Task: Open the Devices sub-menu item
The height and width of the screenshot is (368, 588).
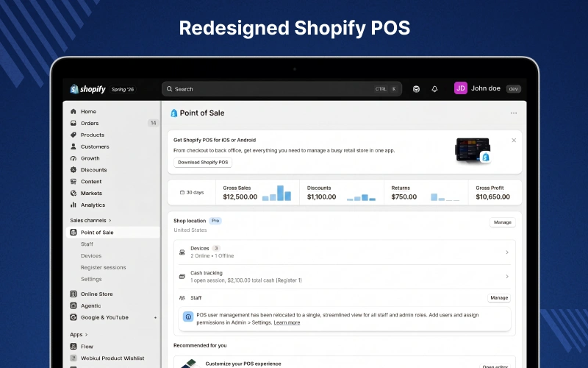Action: click(91, 255)
